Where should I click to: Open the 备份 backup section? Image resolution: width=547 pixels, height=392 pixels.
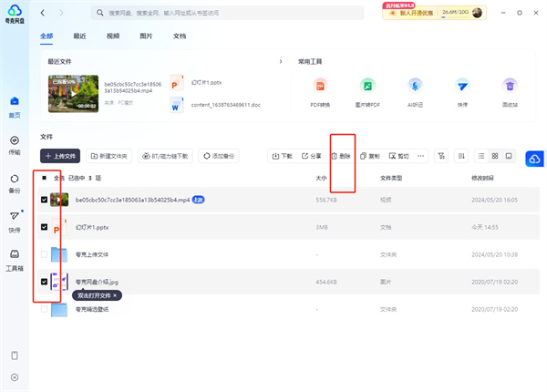tap(15, 184)
